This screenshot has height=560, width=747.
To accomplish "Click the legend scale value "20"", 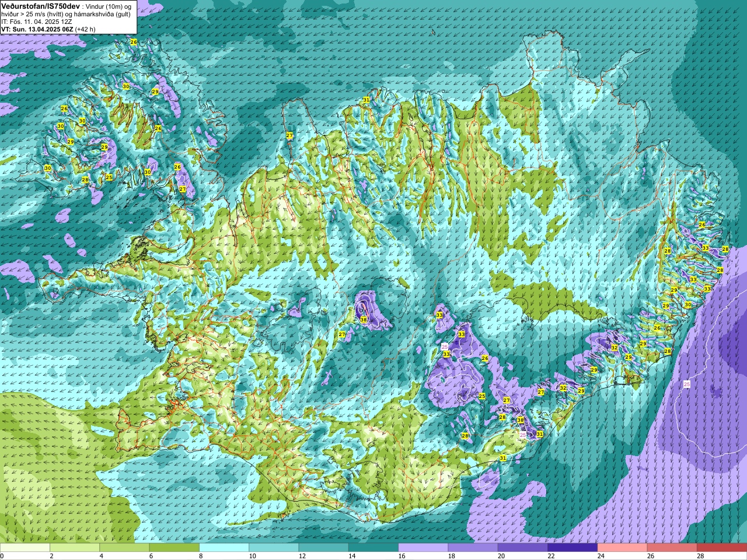I will [501, 556].
